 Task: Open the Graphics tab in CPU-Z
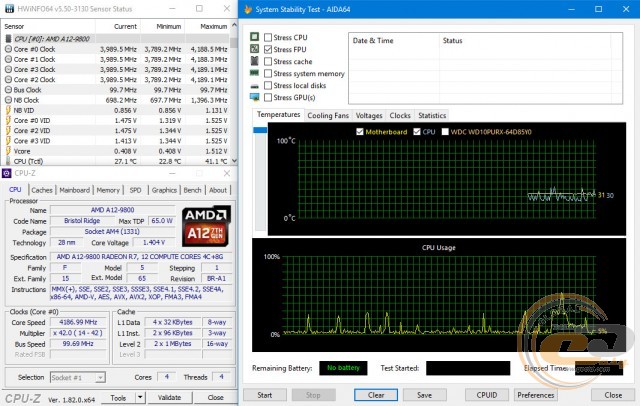coord(164,190)
